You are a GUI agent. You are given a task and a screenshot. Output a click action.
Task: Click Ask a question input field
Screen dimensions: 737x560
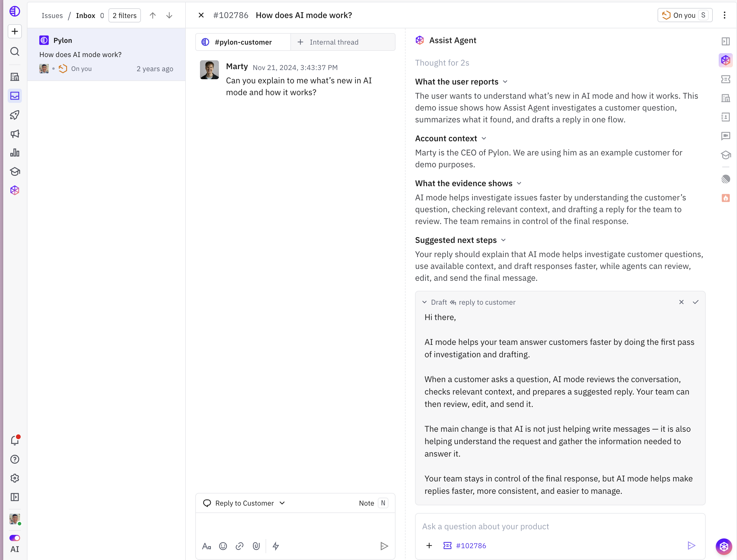click(560, 526)
